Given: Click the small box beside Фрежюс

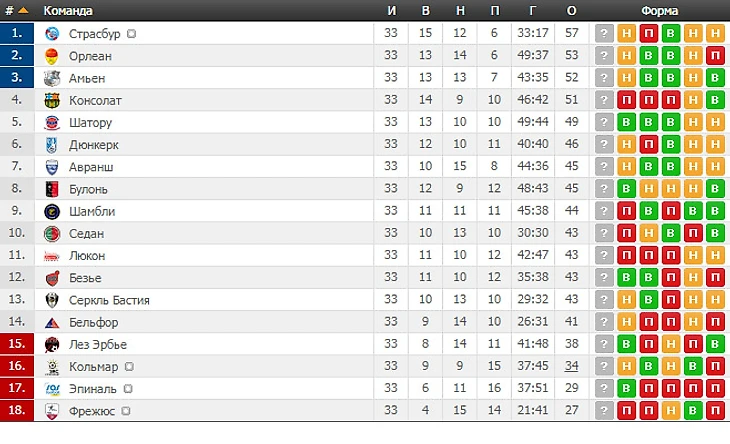Looking at the screenshot, I should click(126, 411).
